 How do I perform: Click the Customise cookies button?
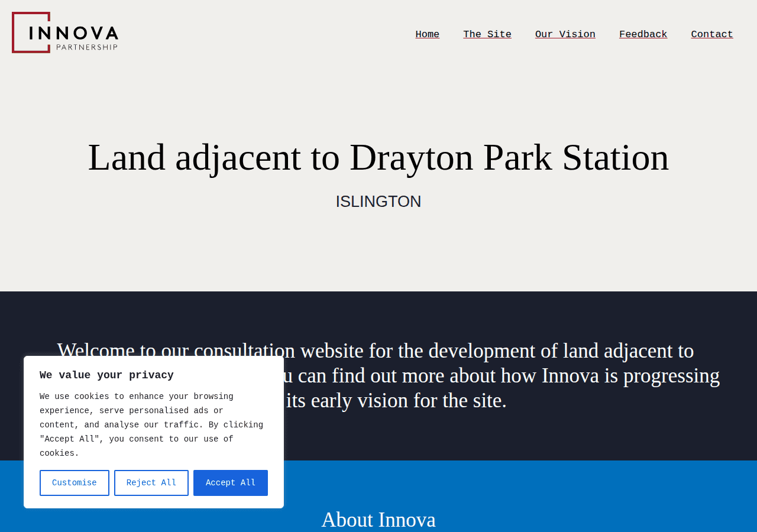[x=75, y=483]
